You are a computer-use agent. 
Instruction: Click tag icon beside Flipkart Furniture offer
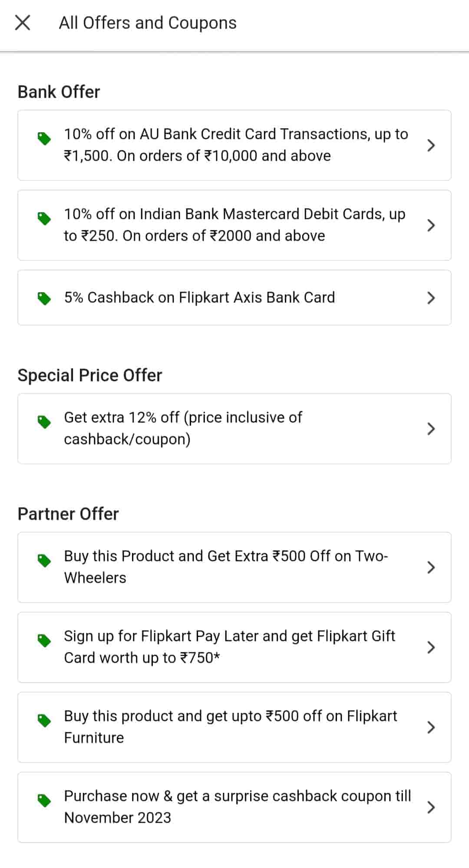(x=44, y=721)
